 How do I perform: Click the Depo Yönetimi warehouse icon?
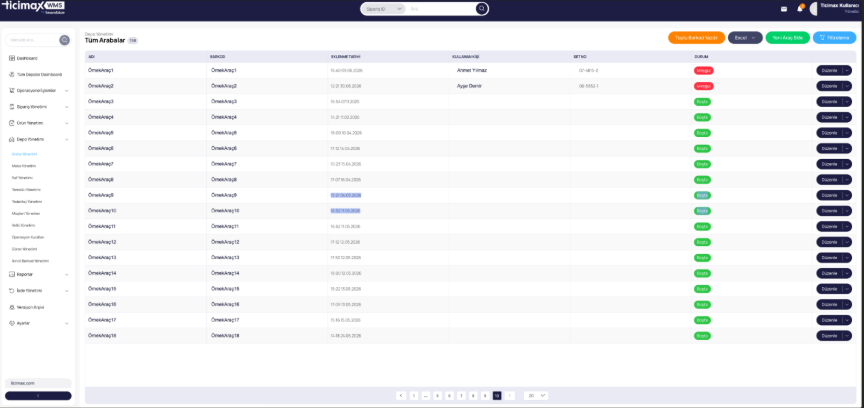12,139
